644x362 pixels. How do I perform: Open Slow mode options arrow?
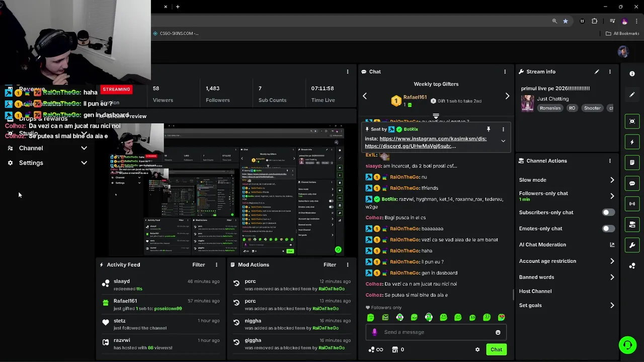click(612, 180)
